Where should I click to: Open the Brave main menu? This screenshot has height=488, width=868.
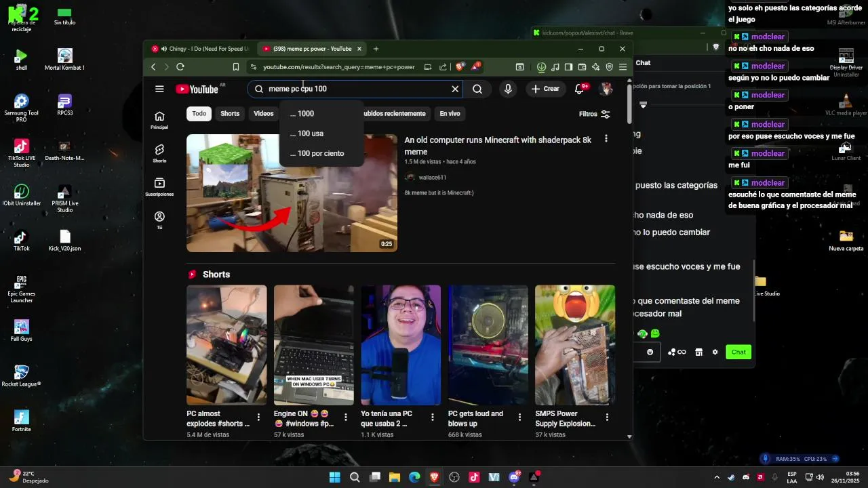[x=623, y=67]
